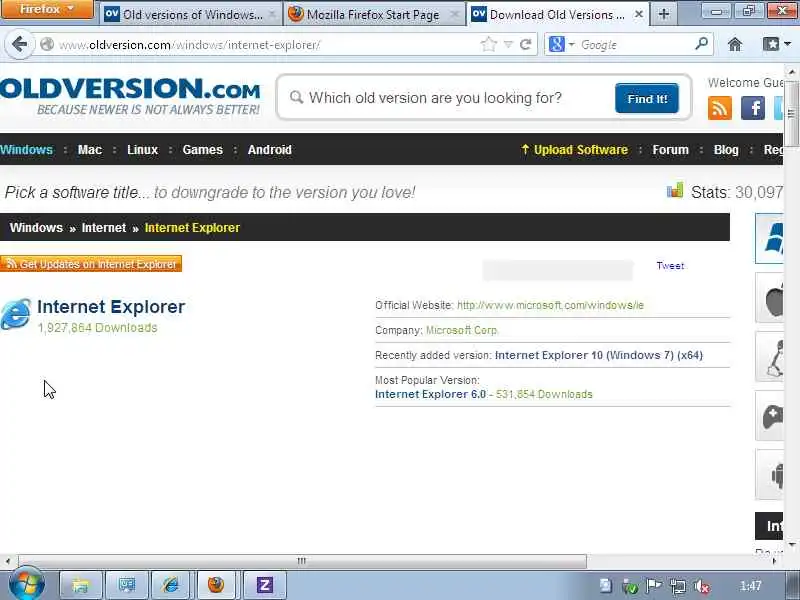Click the globe site identity icon

click(47, 44)
